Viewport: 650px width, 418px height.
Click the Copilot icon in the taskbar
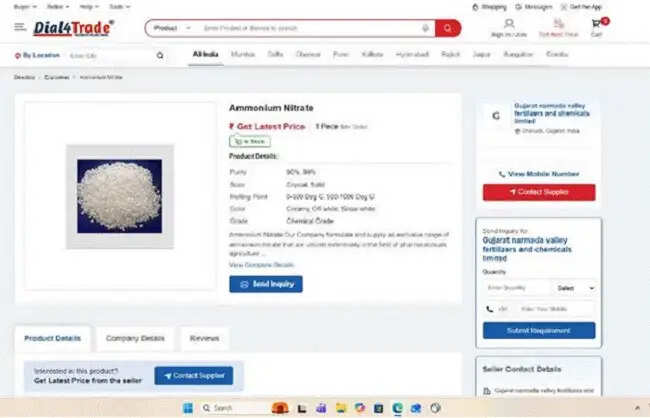pyautogui.click(x=360, y=408)
